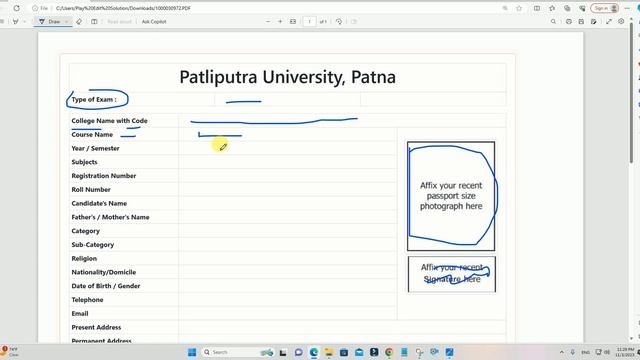640x360 pixels.
Task: Zoom icon in the address bar
Action: pyautogui.click(x=505, y=8)
